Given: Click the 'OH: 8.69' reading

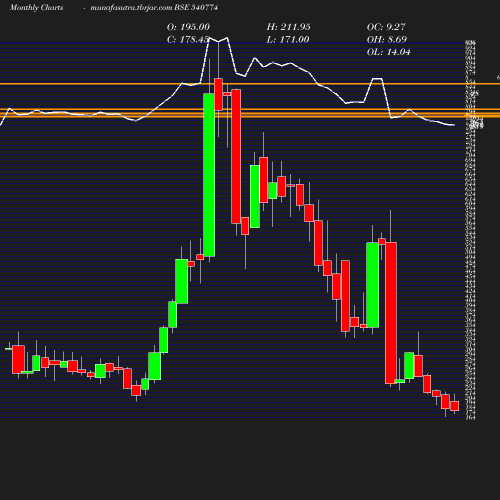Looking at the screenshot, I should 387,40.
